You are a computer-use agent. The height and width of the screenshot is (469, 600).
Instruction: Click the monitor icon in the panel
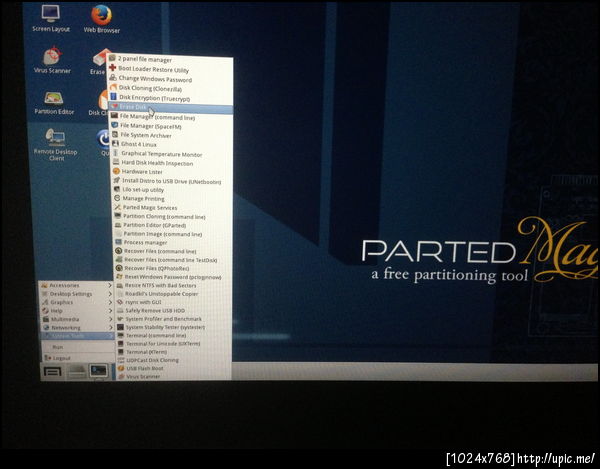[99, 371]
